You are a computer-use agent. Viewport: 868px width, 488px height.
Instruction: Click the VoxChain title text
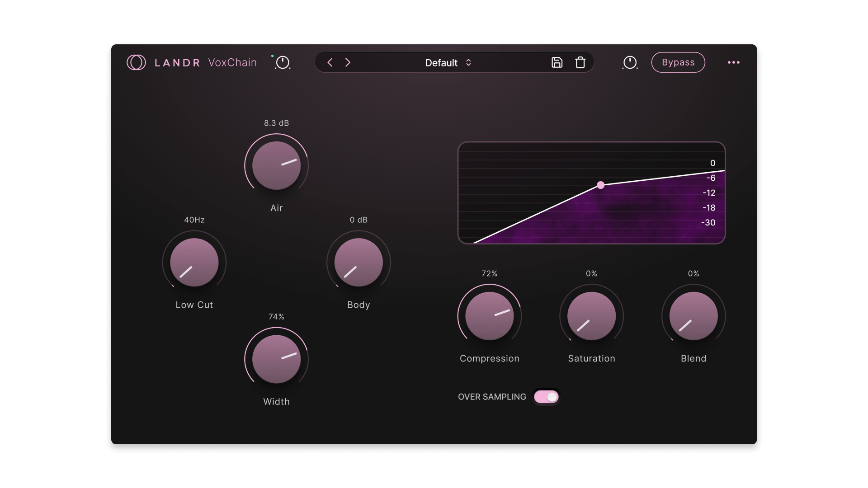click(232, 62)
